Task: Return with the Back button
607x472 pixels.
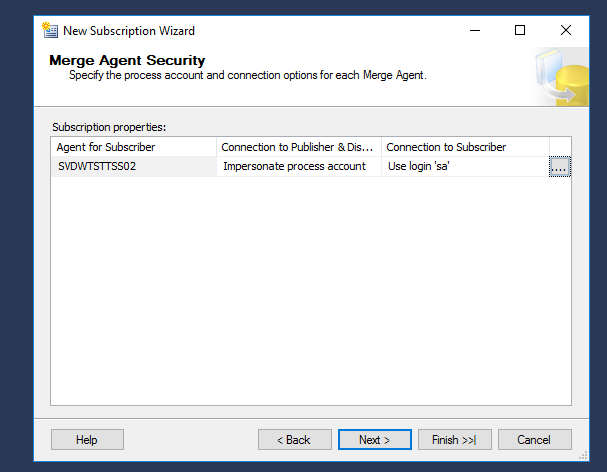Action: pyautogui.click(x=295, y=439)
